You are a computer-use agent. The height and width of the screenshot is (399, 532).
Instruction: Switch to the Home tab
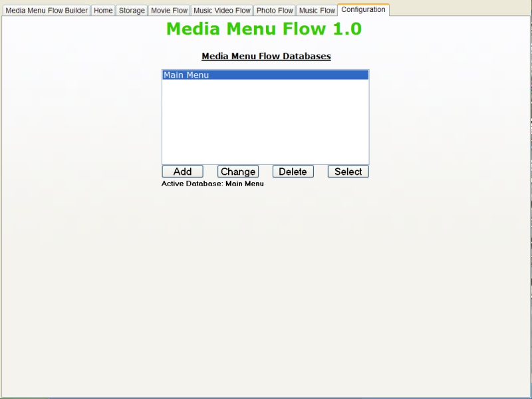[x=103, y=11]
